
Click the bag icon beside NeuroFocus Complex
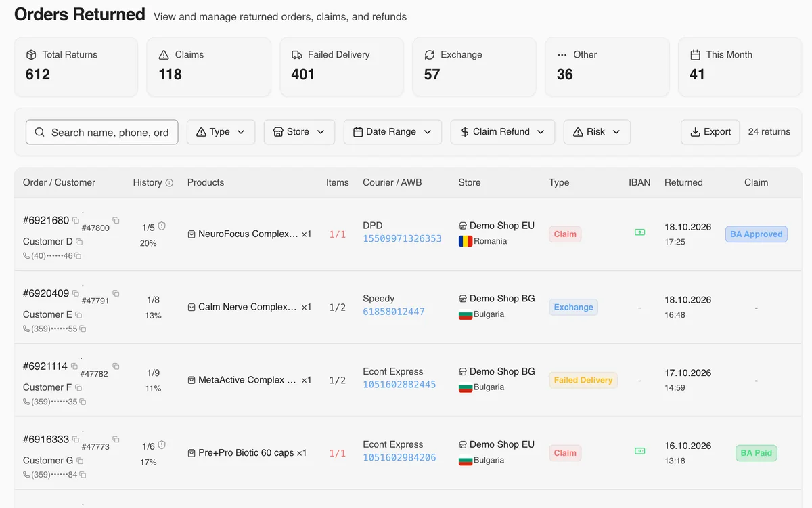(x=191, y=234)
